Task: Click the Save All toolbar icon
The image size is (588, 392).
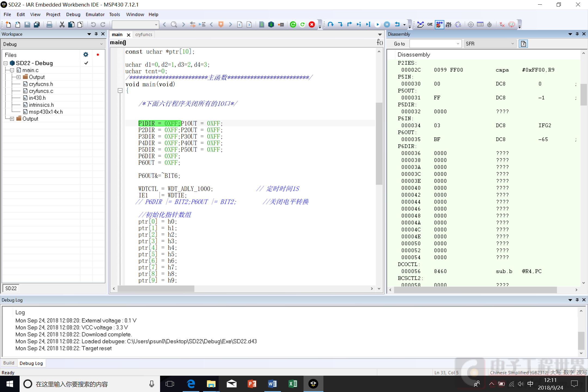Action: [37, 24]
